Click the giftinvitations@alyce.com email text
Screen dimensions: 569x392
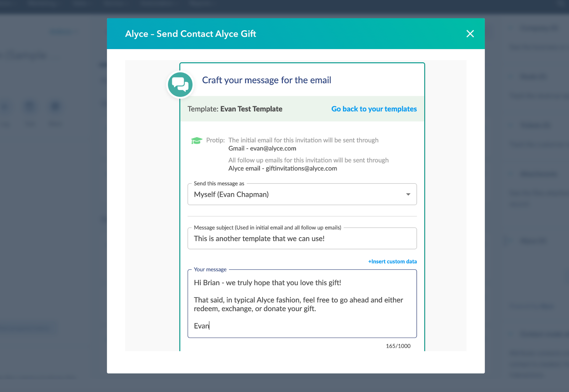pyautogui.click(x=301, y=168)
